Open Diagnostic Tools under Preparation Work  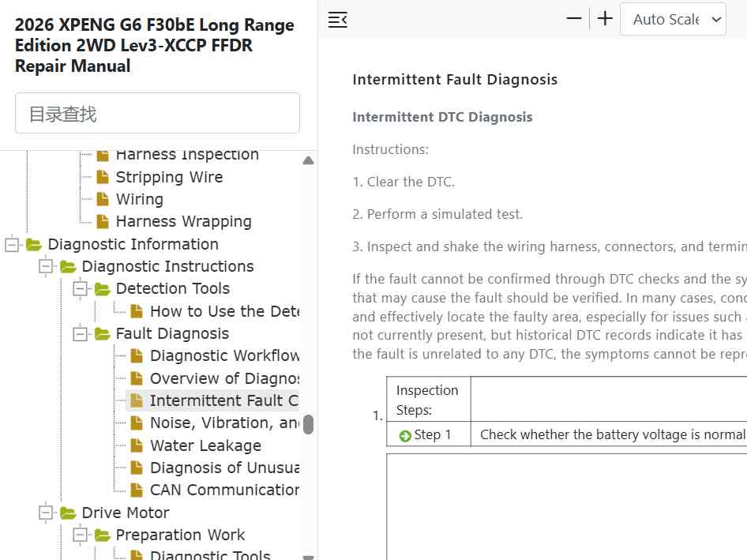[210, 554]
